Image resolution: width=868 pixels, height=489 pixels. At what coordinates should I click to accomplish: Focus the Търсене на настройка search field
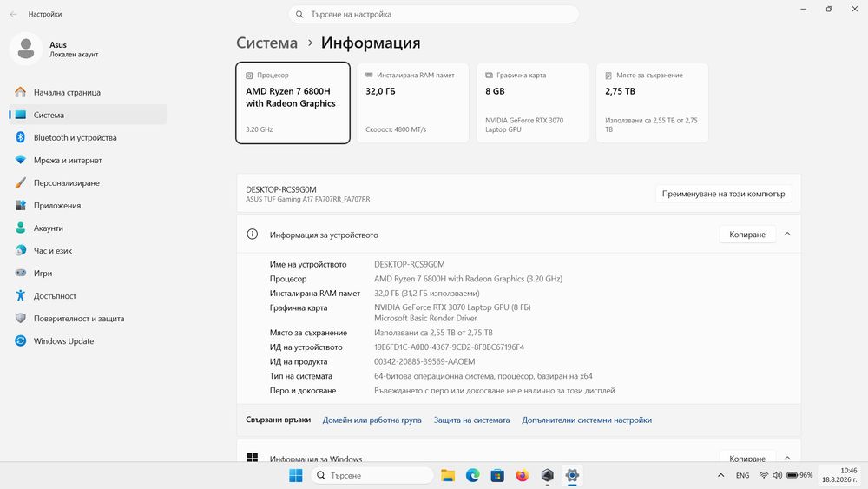(433, 15)
